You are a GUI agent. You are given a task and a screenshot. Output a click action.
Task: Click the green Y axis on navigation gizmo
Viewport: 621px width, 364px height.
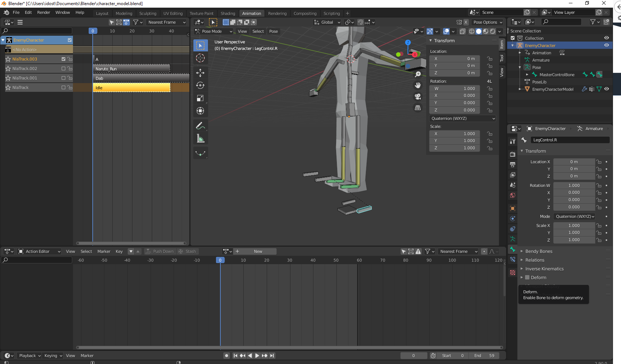[398, 55]
